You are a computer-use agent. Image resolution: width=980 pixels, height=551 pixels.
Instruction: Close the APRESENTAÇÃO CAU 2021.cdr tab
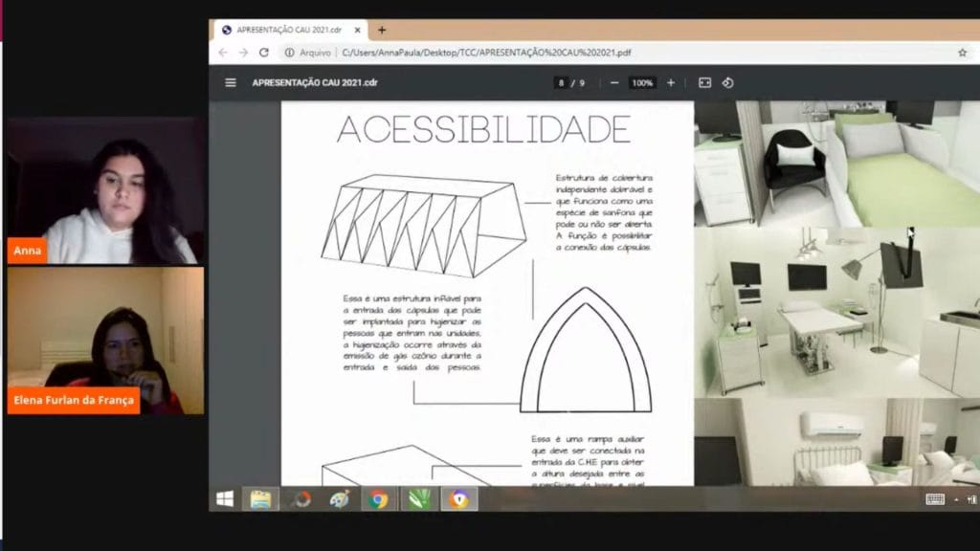[x=357, y=30]
